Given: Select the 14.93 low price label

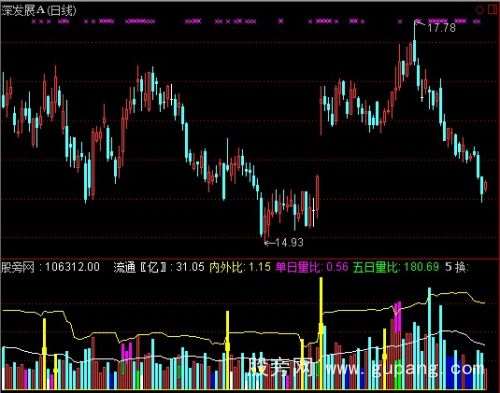Looking at the screenshot, I should [289, 242].
